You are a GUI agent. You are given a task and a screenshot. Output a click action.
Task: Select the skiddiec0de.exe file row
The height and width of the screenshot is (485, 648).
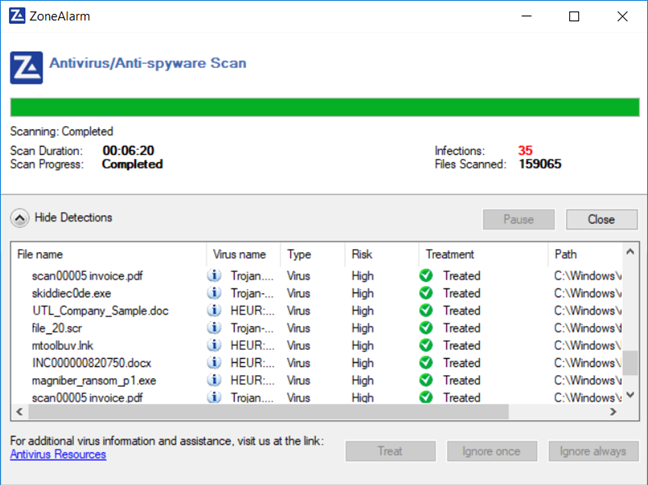tap(317, 293)
